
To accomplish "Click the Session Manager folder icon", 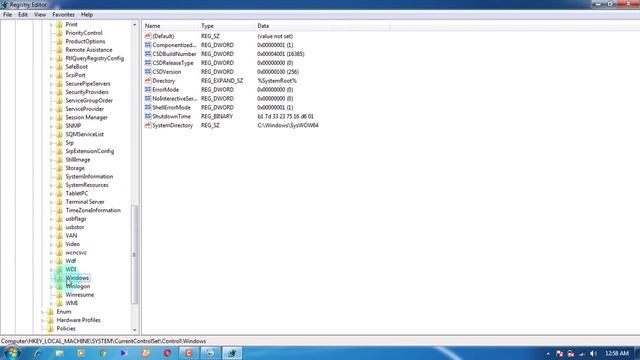I will click(59, 118).
